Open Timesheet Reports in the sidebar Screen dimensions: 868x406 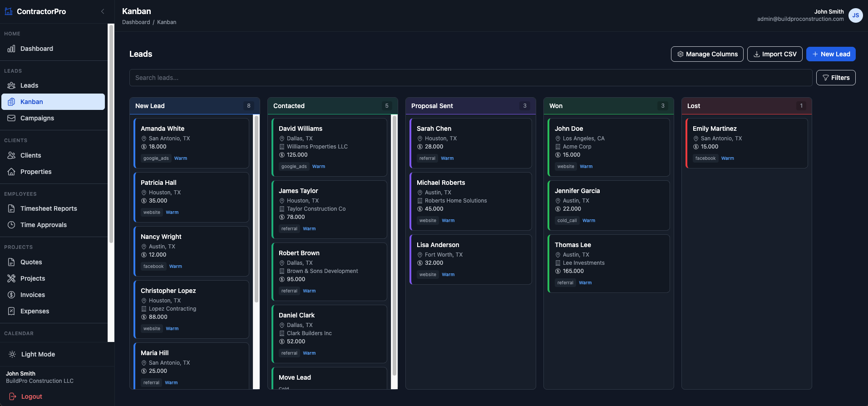click(x=49, y=208)
